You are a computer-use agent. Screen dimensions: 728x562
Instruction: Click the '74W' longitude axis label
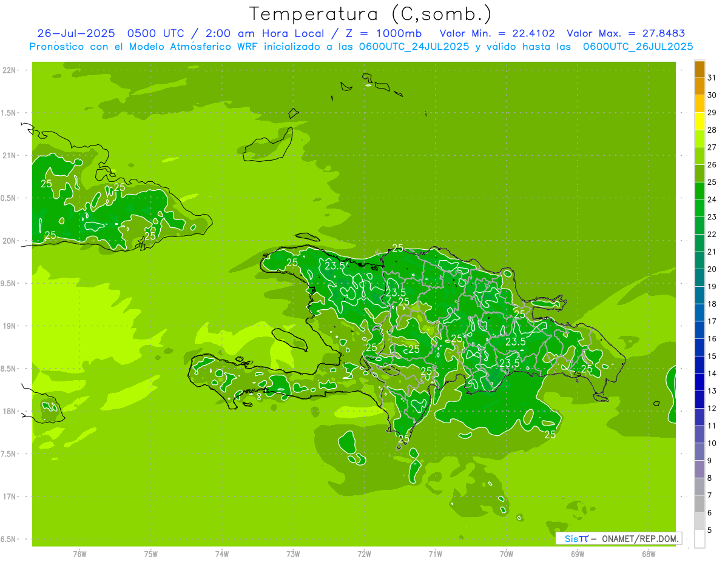222,554
